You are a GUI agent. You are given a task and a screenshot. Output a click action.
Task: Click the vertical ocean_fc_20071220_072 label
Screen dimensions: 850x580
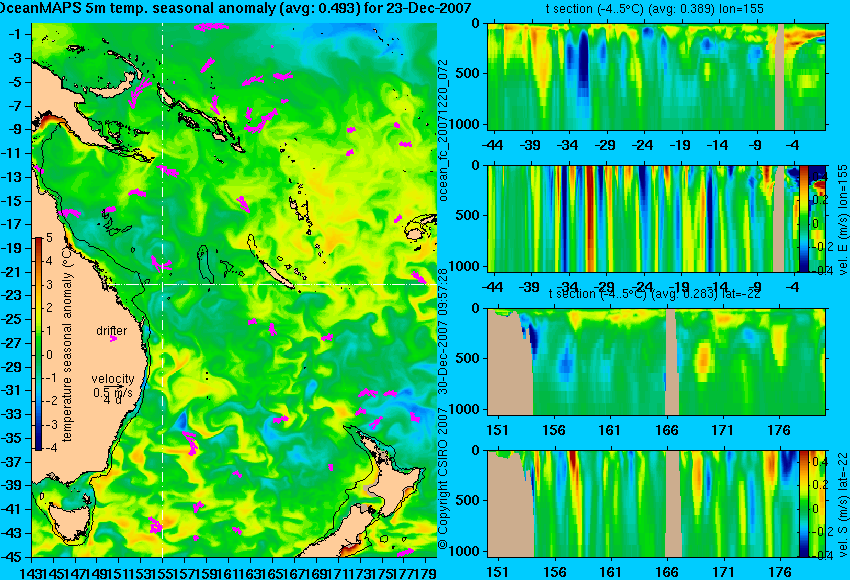[444, 131]
